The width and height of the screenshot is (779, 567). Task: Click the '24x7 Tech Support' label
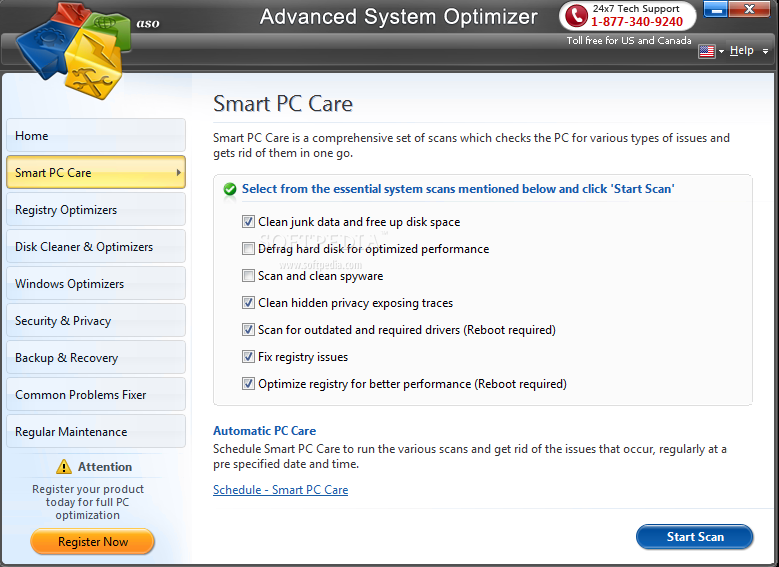636,8
